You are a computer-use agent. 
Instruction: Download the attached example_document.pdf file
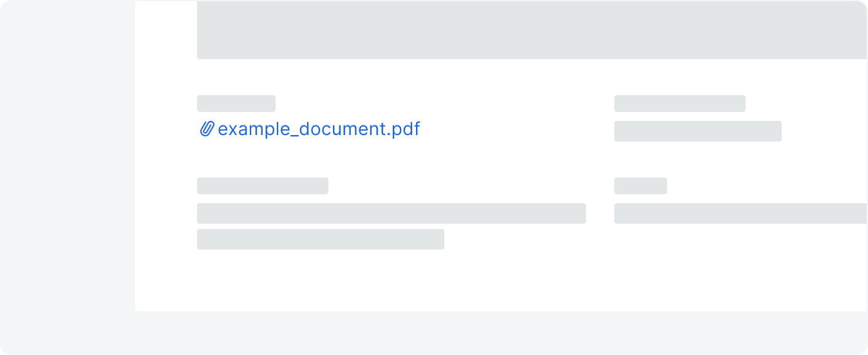[319, 129]
